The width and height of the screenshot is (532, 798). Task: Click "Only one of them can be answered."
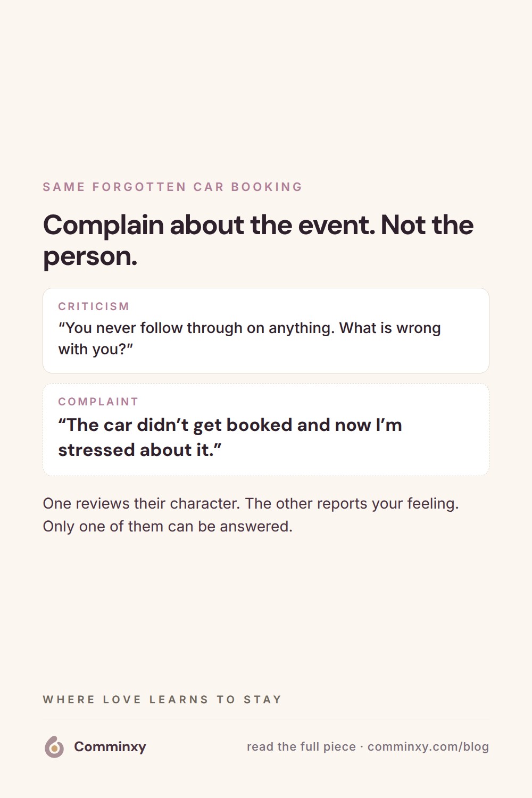tap(168, 526)
